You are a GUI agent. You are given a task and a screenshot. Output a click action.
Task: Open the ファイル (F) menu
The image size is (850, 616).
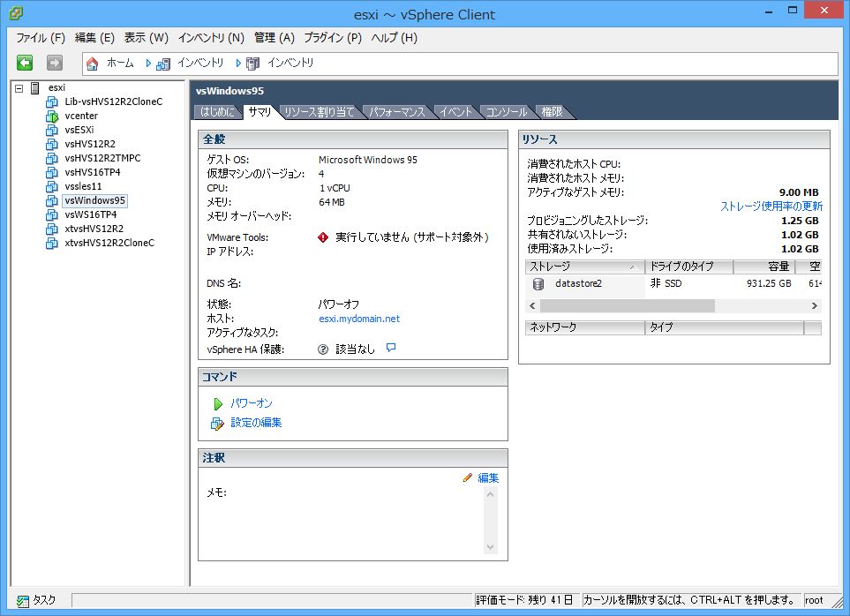pos(41,38)
